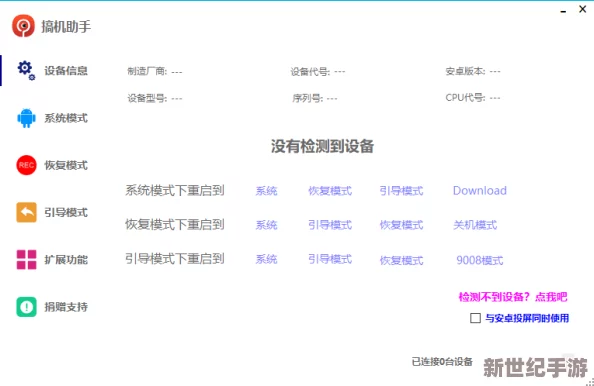Viewport: 594px width, 386px height.
Task: Switch to 恢复模式 in sidebar
Action: pyautogui.click(x=66, y=165)
